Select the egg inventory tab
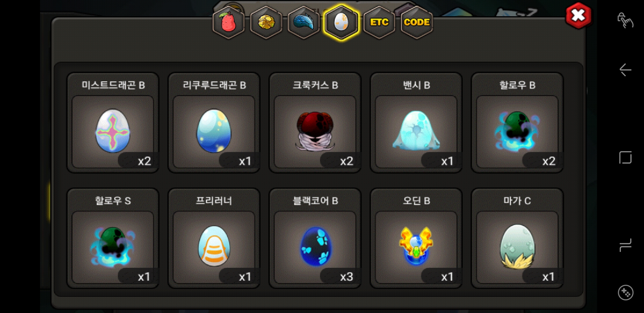The image size is (644, 313). [341, 22]
